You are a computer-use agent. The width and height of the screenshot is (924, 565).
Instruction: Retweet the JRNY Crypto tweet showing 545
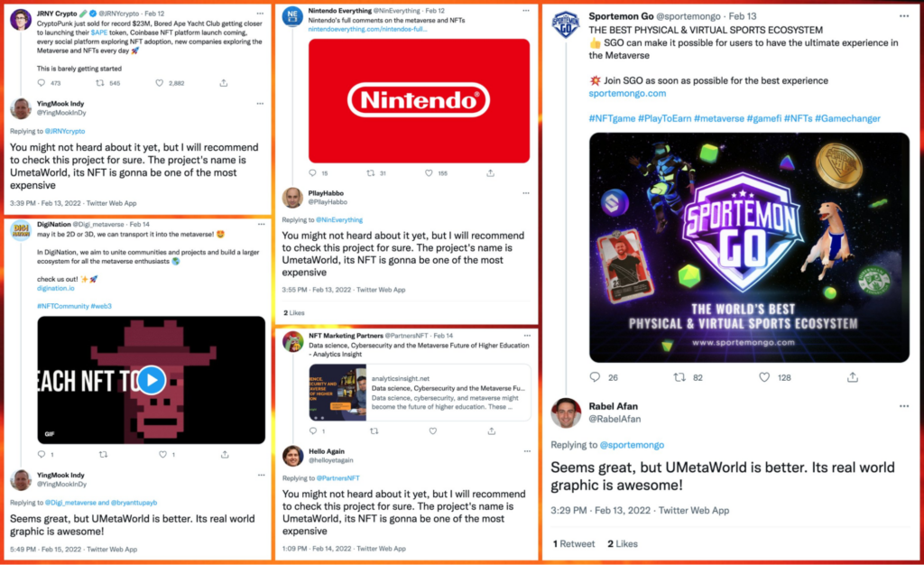100,83
